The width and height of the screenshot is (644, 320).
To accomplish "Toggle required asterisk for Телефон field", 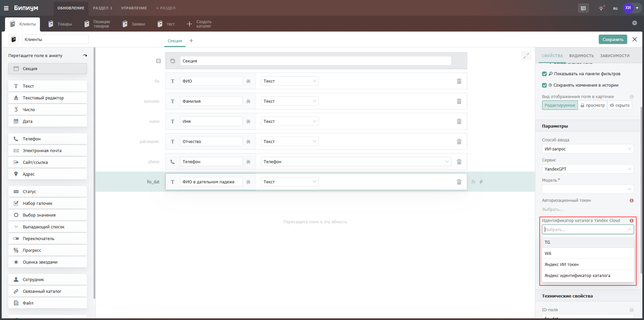I will 248,162.
